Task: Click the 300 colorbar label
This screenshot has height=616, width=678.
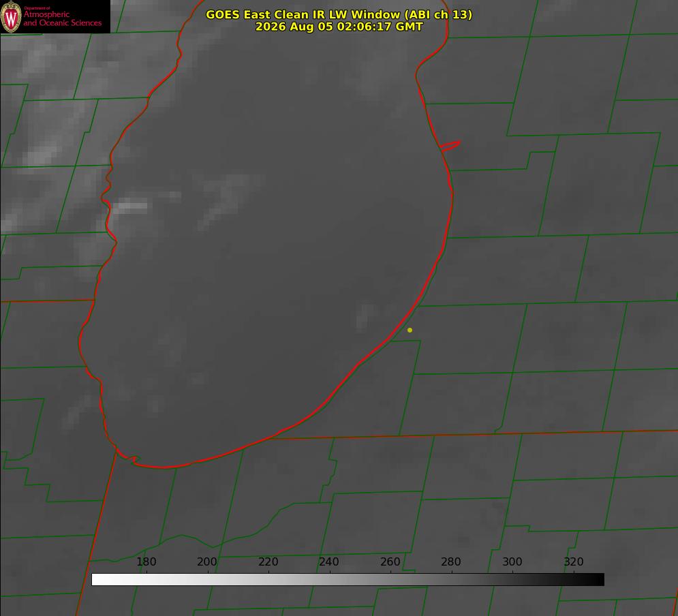Action: (x=512, y=561)
